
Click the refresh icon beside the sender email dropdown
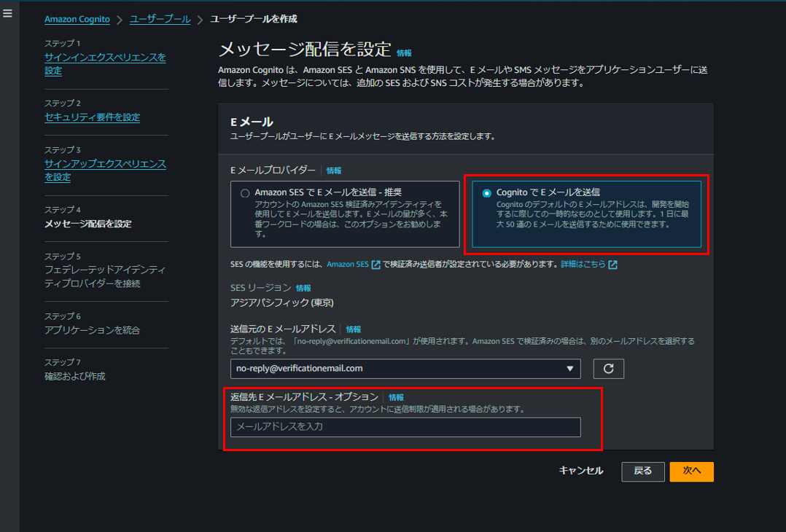[609, 368]
